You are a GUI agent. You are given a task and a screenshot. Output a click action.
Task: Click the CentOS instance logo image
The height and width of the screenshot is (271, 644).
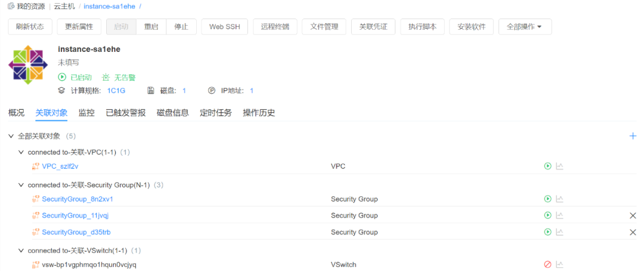click(x=28, y=65)
